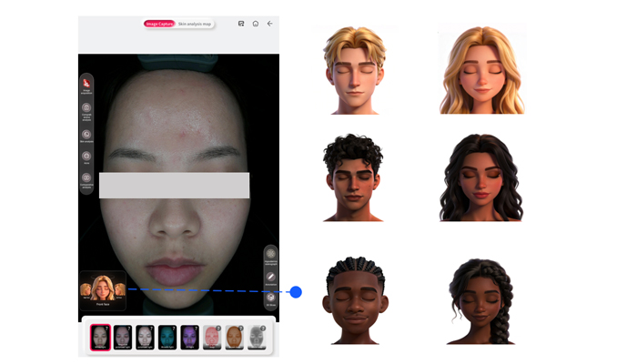Select the teal Wood's light thumbnail
This screenshot has height=364, width=637.
click(167, 337)
